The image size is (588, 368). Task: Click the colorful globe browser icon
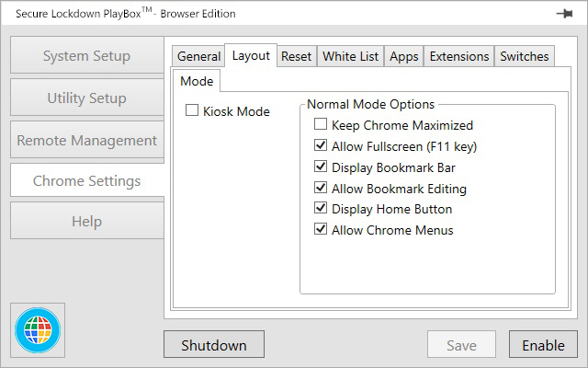(x=38, y=330)
